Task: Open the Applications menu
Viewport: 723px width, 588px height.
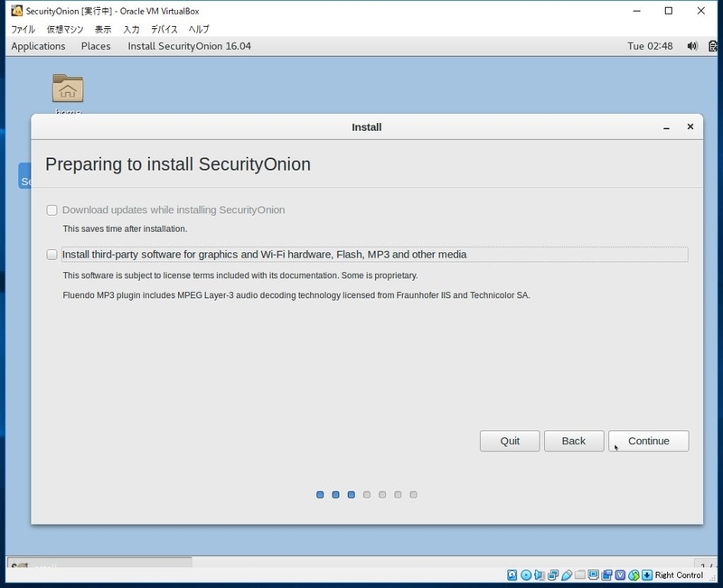Action: (x=38, y=46)
